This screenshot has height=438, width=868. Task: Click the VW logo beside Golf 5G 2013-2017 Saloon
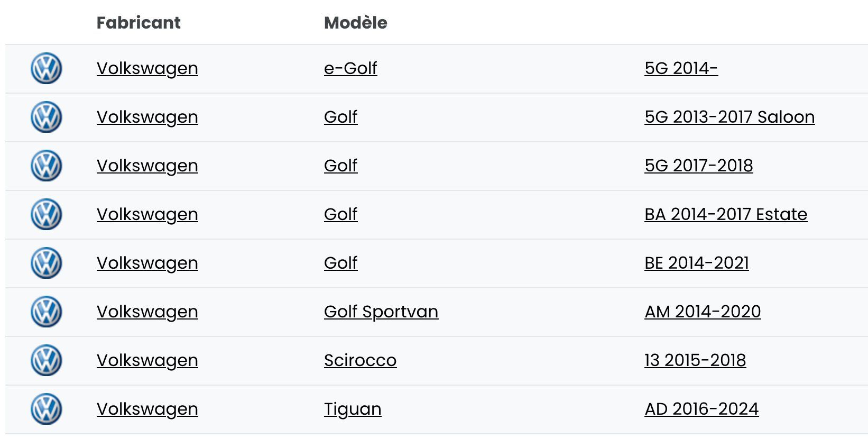(x=47, y=117)
